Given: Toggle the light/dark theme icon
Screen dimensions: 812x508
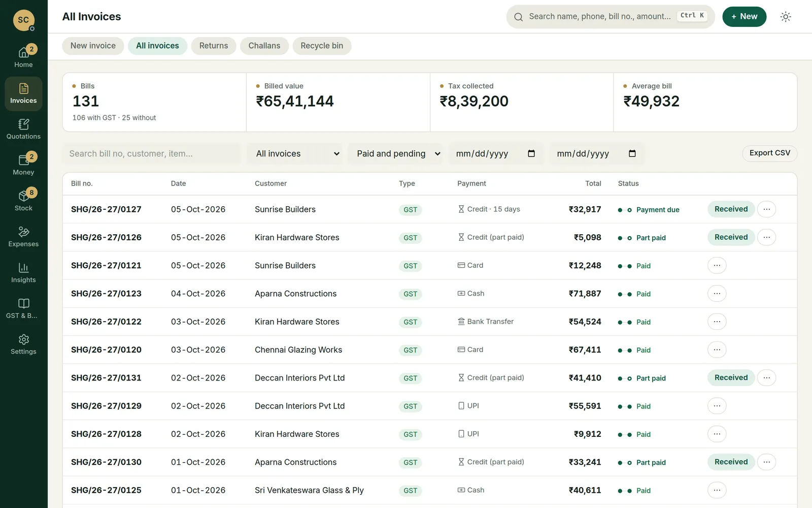Looking at the screenshot, I should [786, 17].
